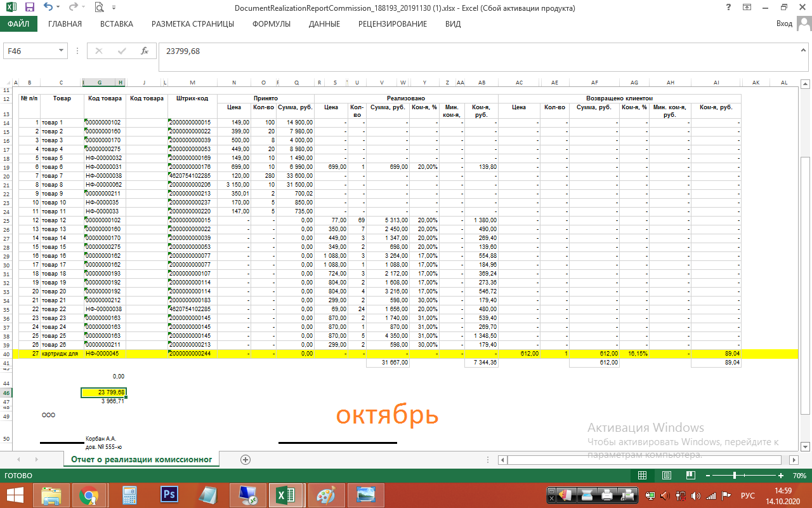Click the zoom slider handle

click(735, 476)
